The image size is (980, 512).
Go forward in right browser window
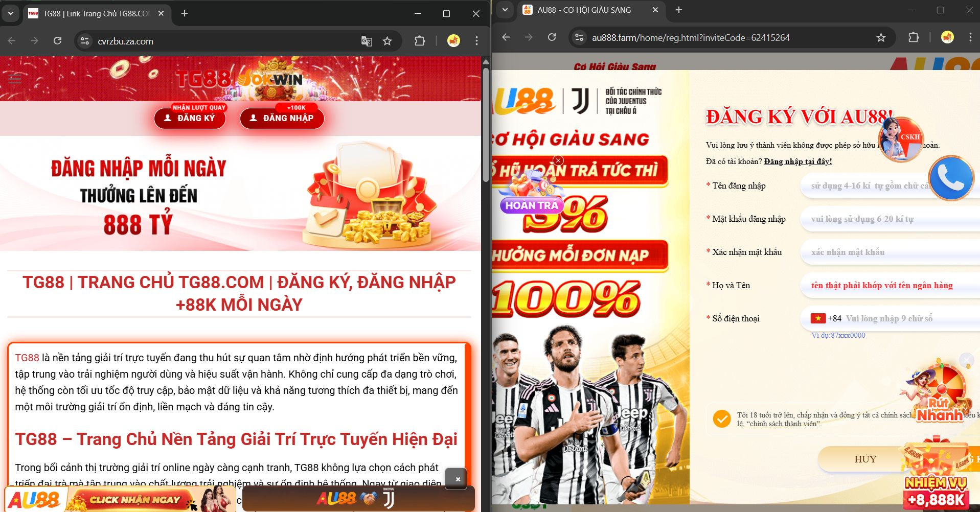point(529,37)
